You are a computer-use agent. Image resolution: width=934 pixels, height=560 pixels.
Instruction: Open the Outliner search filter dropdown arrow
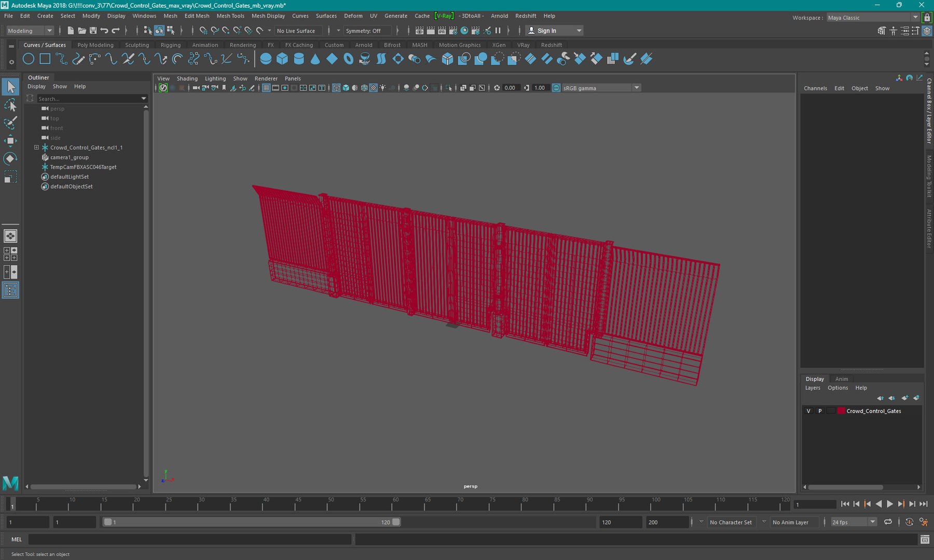[x=144, y=99]
